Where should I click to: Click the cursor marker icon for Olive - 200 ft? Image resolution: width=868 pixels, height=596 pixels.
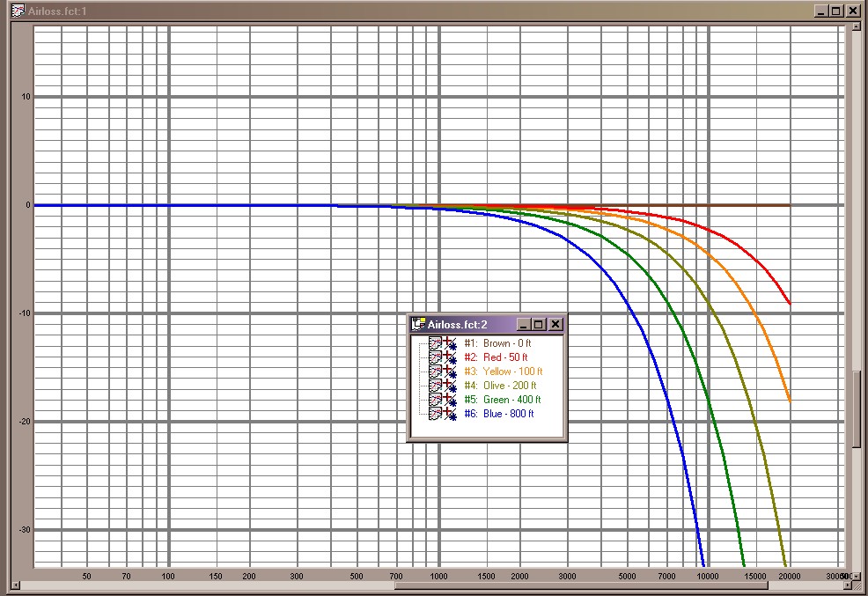[450, 386]
